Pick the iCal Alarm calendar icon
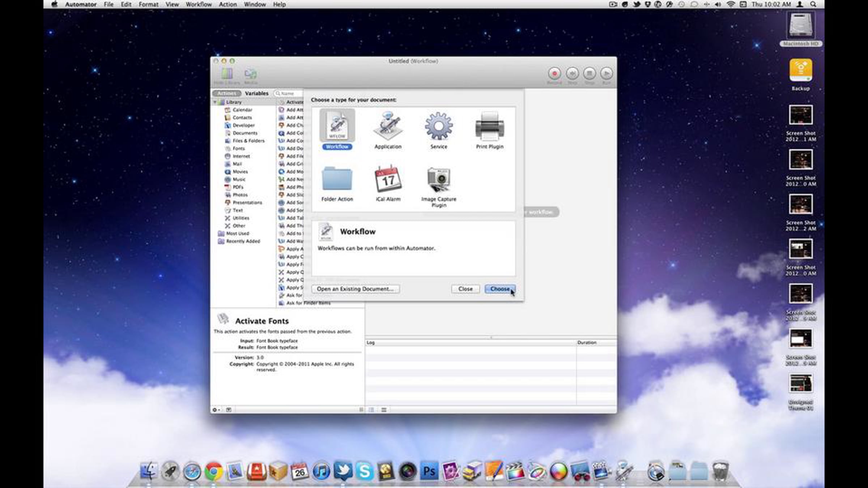The width and height of the screenshot is (868, 488). [388, 179]
